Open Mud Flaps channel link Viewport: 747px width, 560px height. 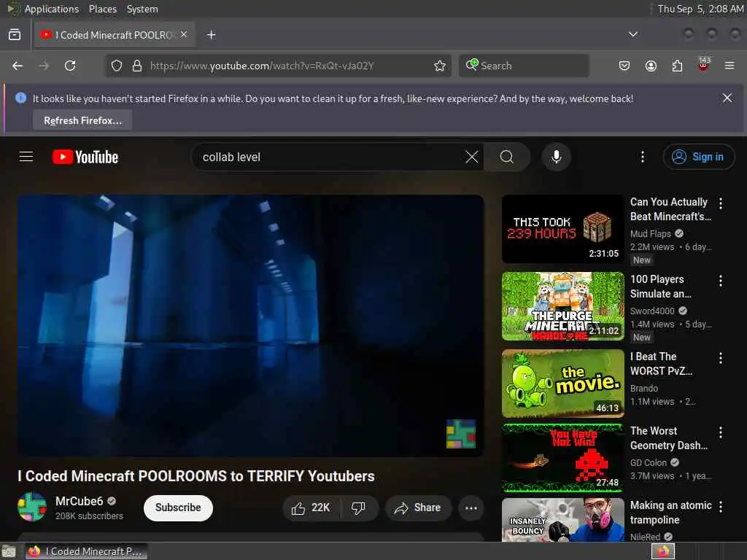(650, 234)
